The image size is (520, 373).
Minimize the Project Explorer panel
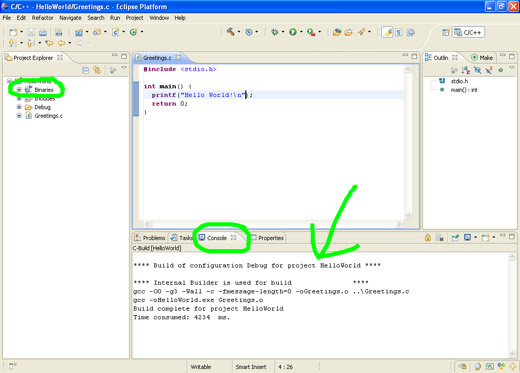[115, 56]
